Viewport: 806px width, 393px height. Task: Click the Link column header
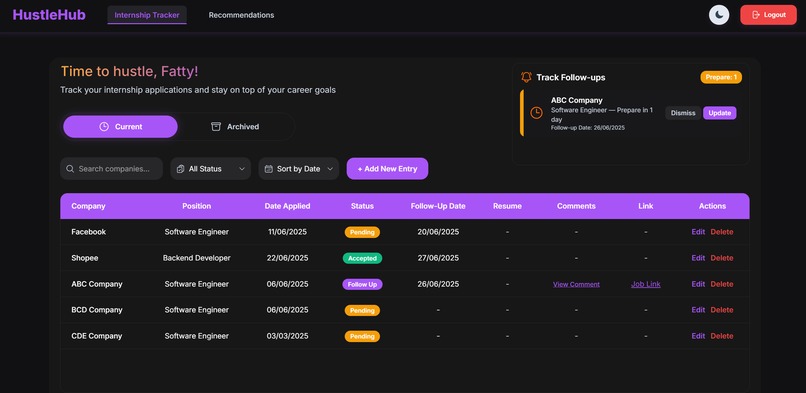tap(646, 206)
